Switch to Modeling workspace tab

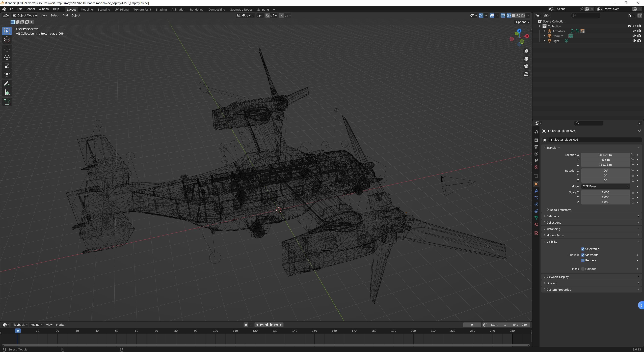click(87, 10)
